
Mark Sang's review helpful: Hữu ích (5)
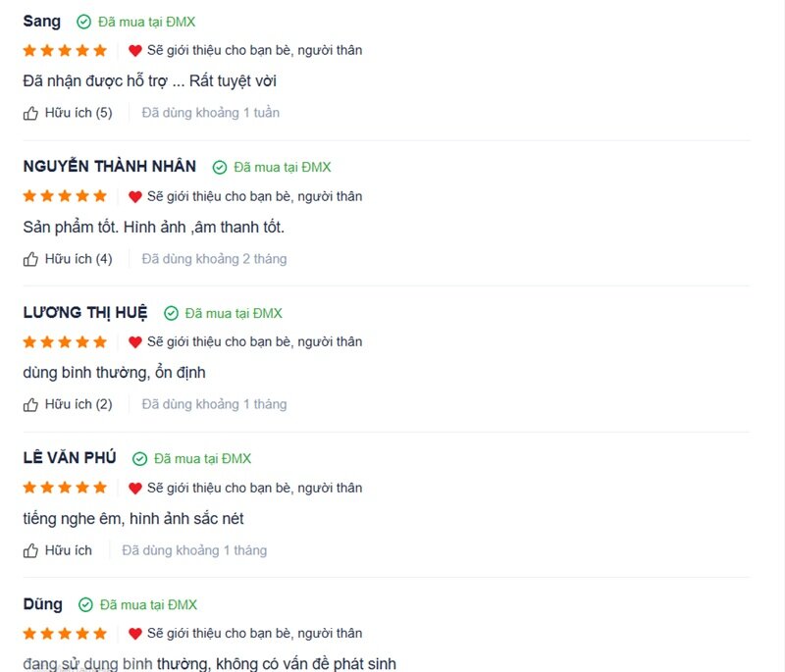[78, 113]
